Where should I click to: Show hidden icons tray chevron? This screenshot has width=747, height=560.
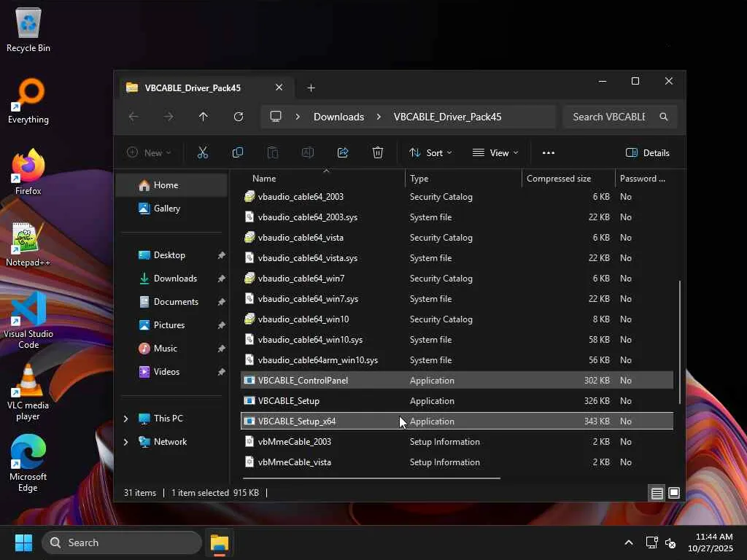[x=629, y=542]
